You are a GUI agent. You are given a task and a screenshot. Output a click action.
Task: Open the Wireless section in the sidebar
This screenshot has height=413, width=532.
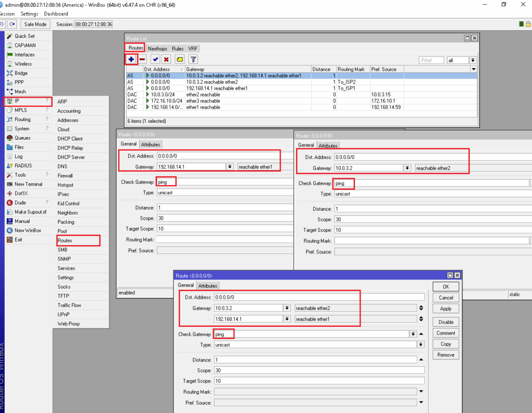coord(22,64)
